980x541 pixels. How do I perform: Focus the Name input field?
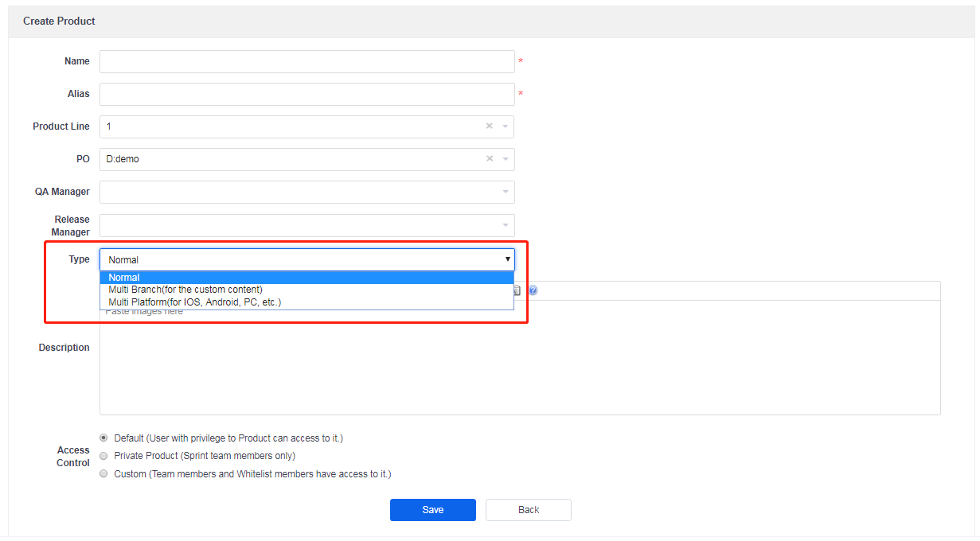(306, 61)
